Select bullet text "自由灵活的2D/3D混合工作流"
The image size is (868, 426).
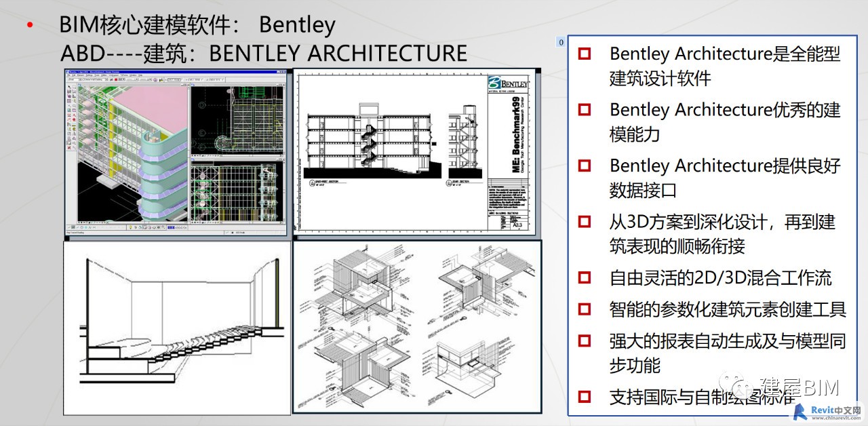click(720, 277)
